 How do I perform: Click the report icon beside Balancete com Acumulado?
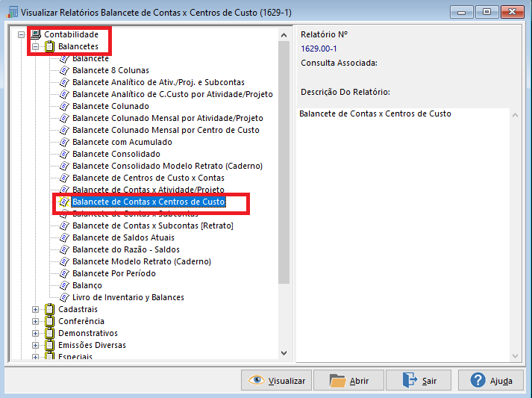coord(64,142)
